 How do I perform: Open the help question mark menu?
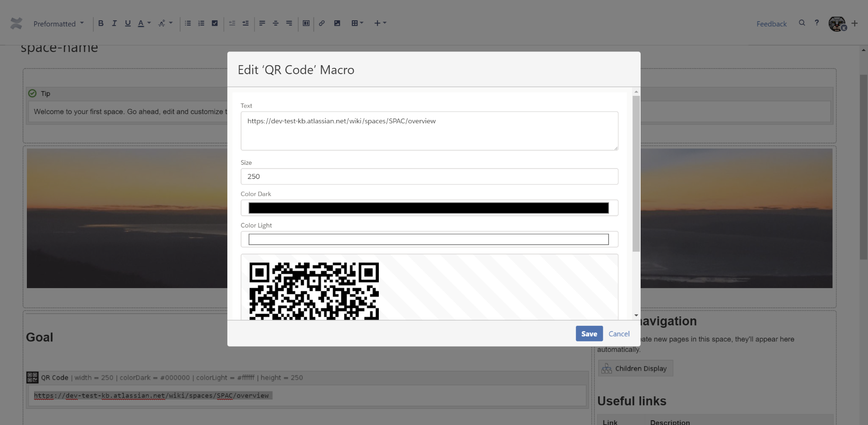point(817,23)
